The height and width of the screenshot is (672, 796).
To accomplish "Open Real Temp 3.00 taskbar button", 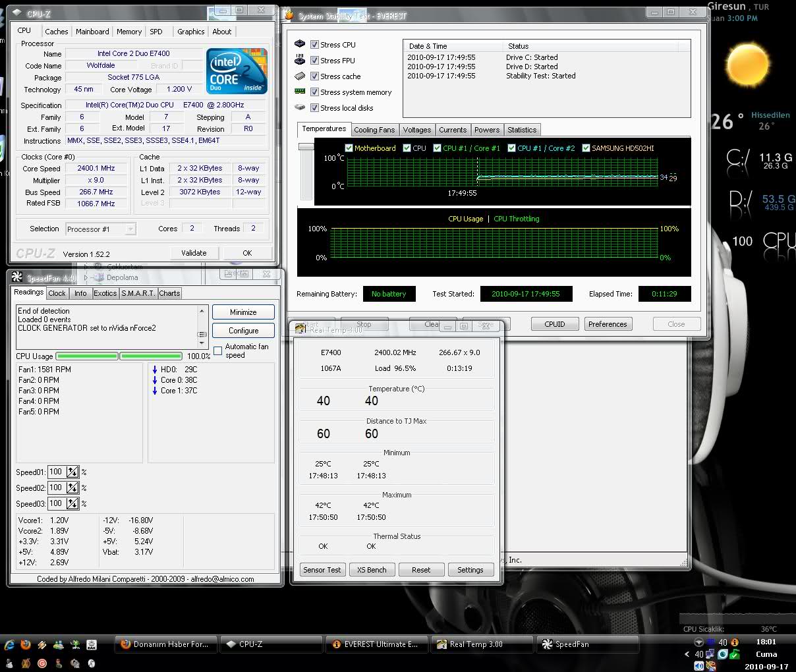I will (482, 644).
